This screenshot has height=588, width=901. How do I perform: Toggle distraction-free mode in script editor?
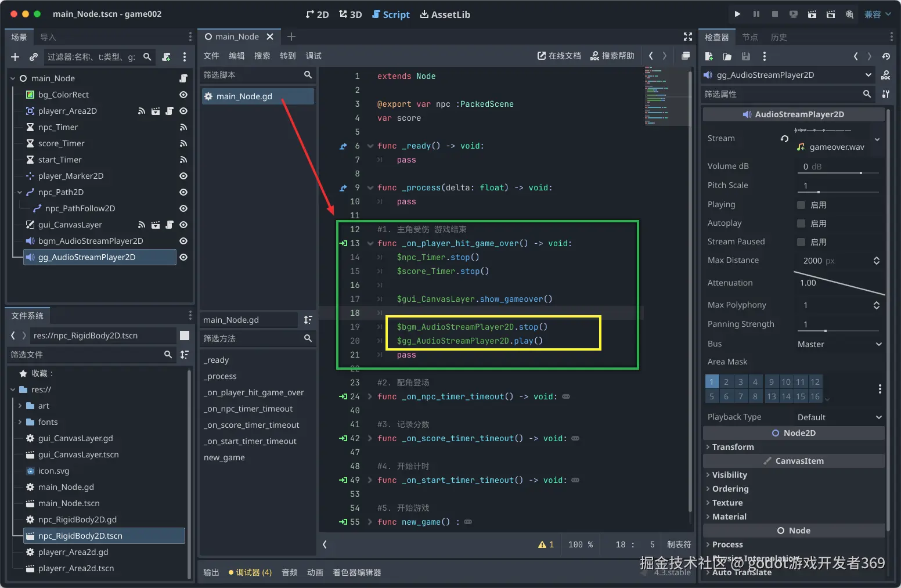click(x=688, y=37)
